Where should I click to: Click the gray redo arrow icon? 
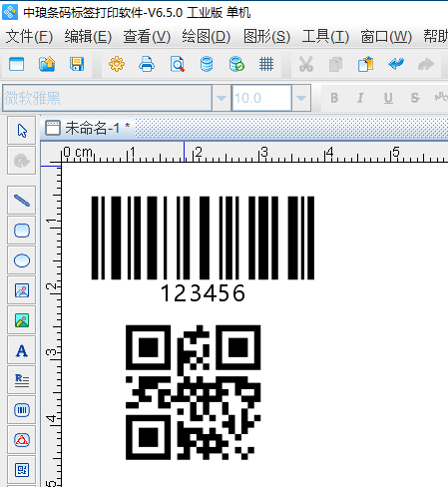(426, 64)
